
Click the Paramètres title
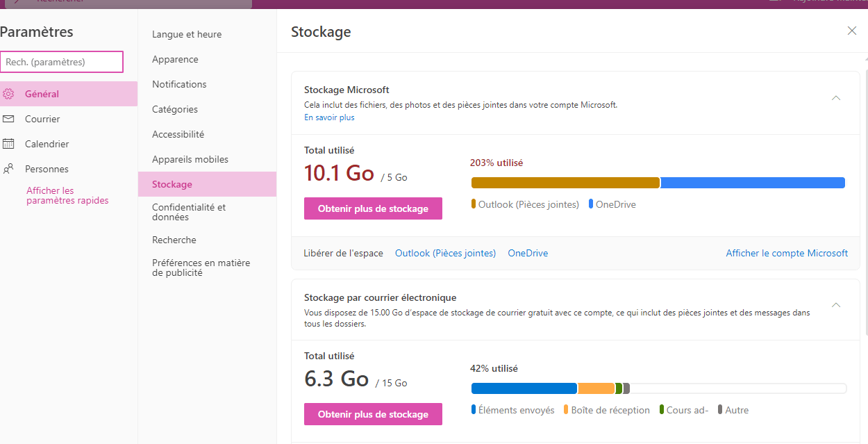point(36,31)
